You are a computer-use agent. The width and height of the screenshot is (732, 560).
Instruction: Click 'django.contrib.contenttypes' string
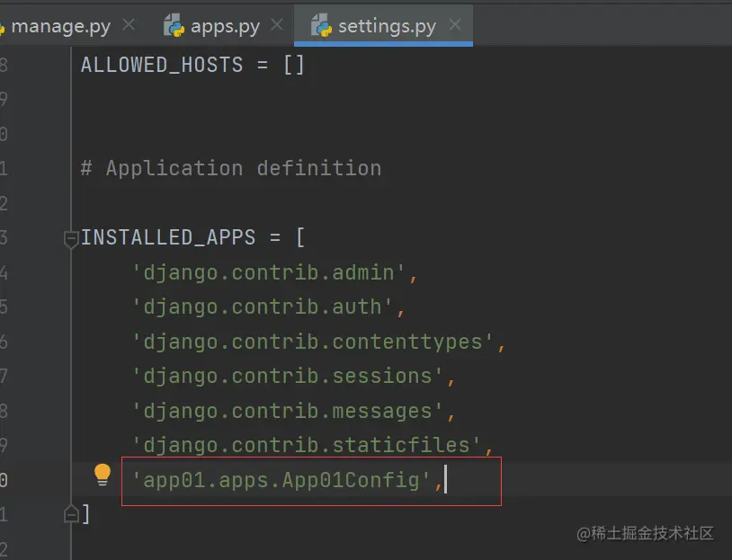pos(313,342)
